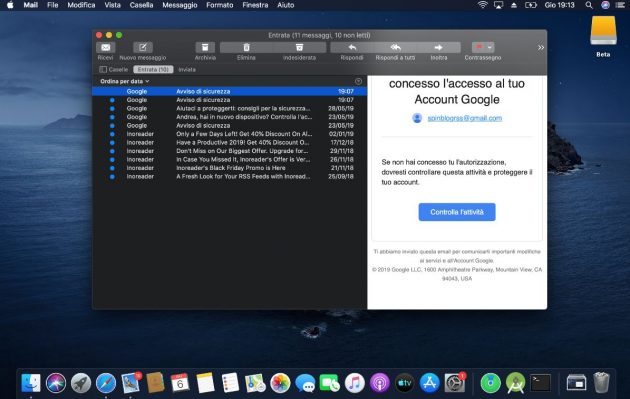Show the Caselle mailbox sidebar
Screen dimensions: 630x399
114,70
